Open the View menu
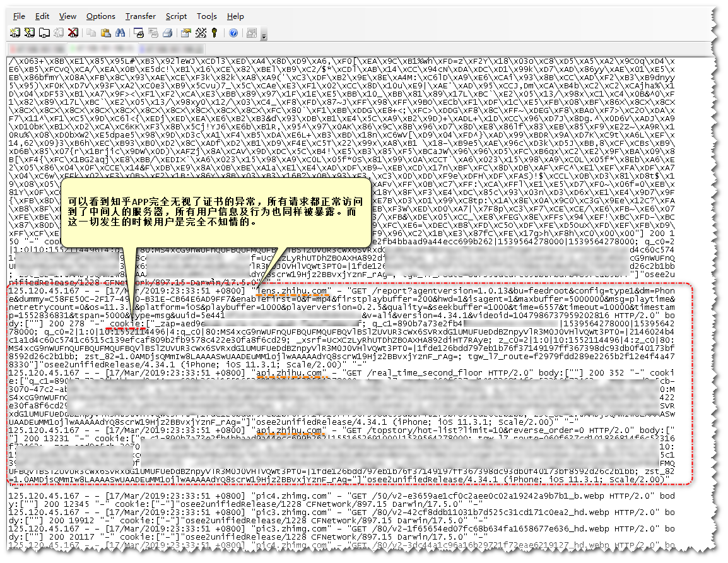The height and width of the screenshot is (563, 728). 68,16
